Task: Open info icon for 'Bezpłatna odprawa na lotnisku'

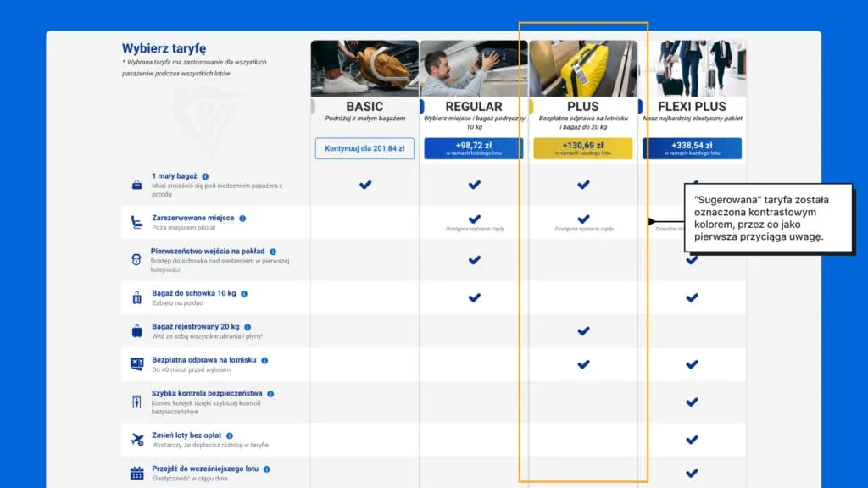Action: 264,360
